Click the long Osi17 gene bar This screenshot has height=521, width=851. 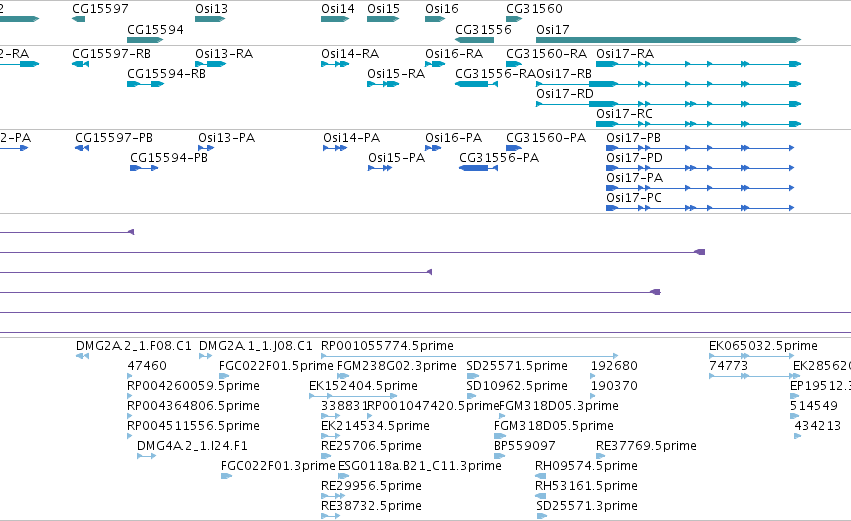point(669,40)
